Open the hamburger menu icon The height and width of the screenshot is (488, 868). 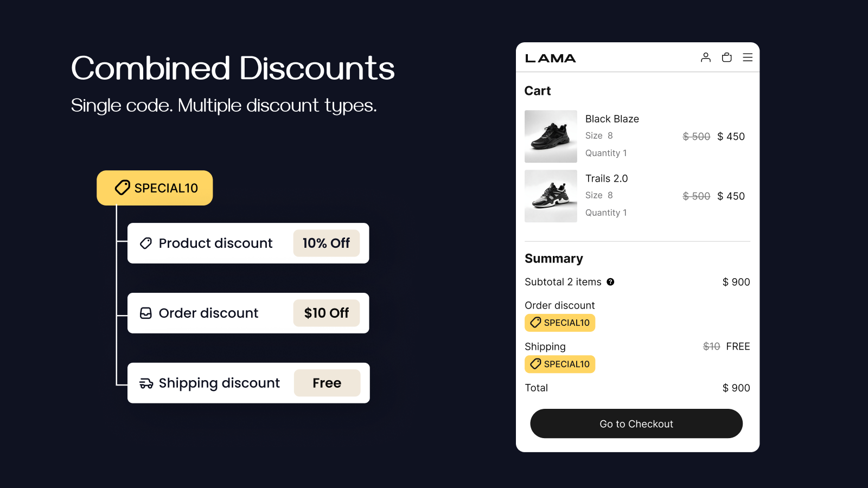click(x=748, y=57)
